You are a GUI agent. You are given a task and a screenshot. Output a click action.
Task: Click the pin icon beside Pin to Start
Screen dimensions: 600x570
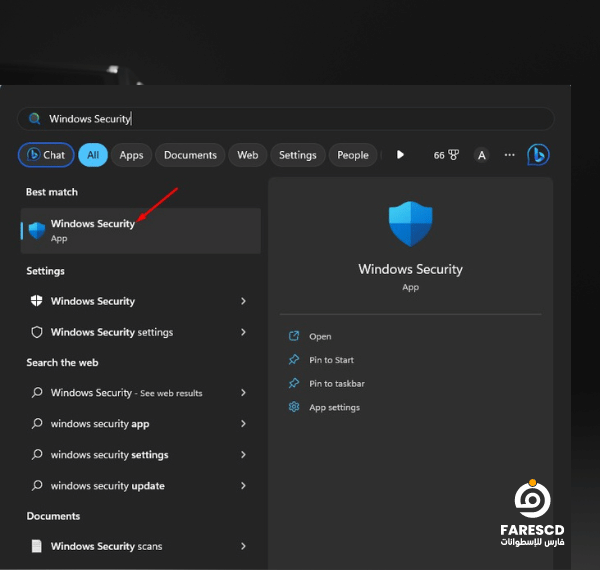(x=294, y=360)
